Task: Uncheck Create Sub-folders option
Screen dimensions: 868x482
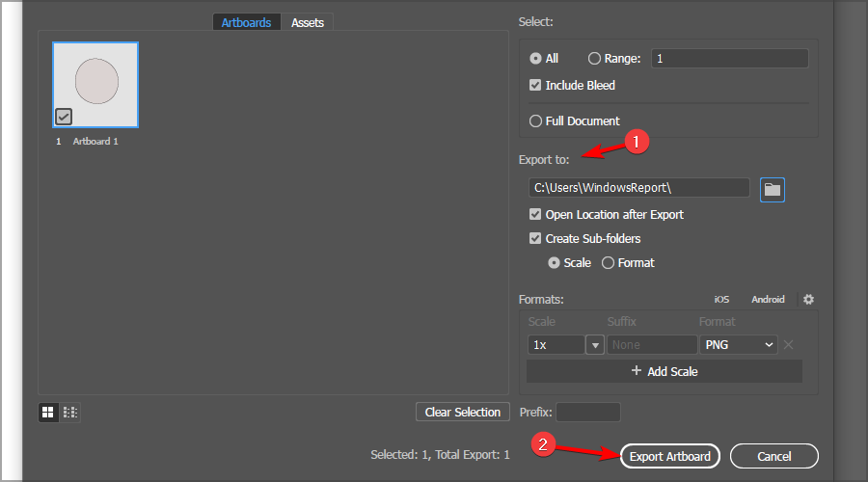Action: tap(535, 238)
